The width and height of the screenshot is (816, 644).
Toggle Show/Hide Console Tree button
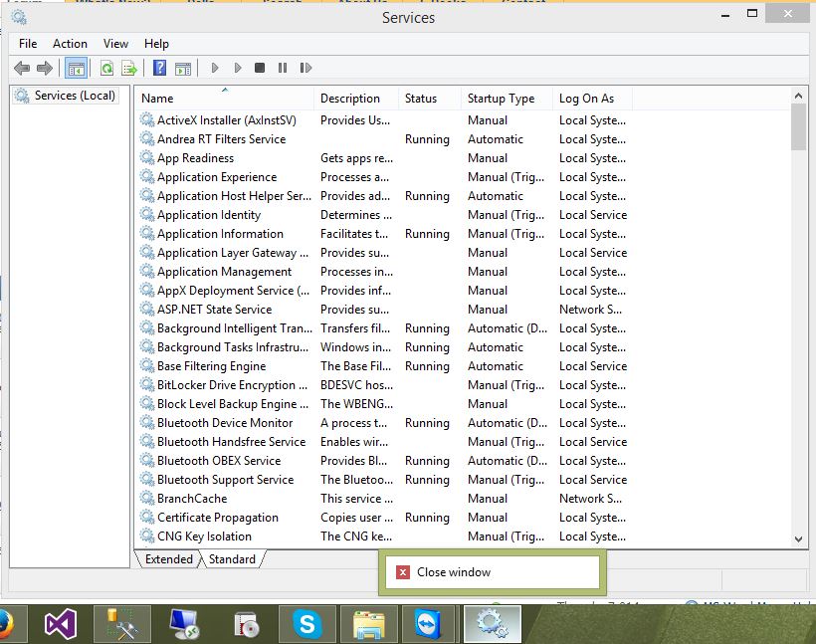pos(76,68)
